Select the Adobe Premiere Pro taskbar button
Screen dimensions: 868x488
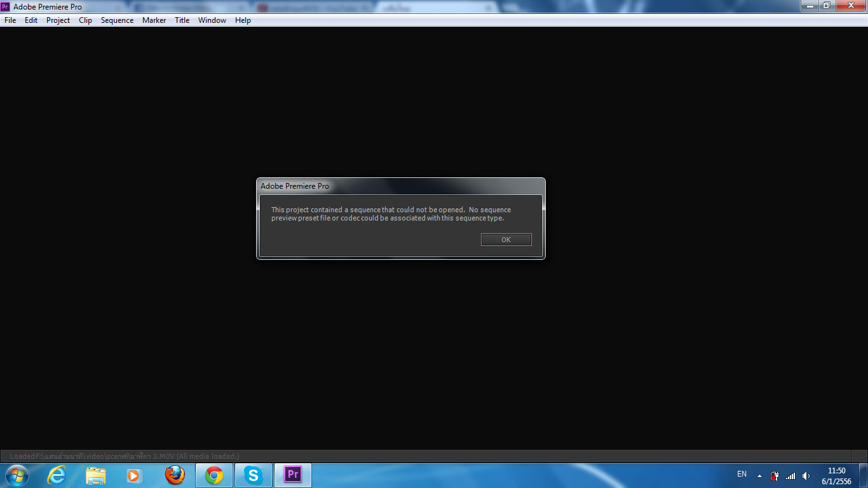293,475
